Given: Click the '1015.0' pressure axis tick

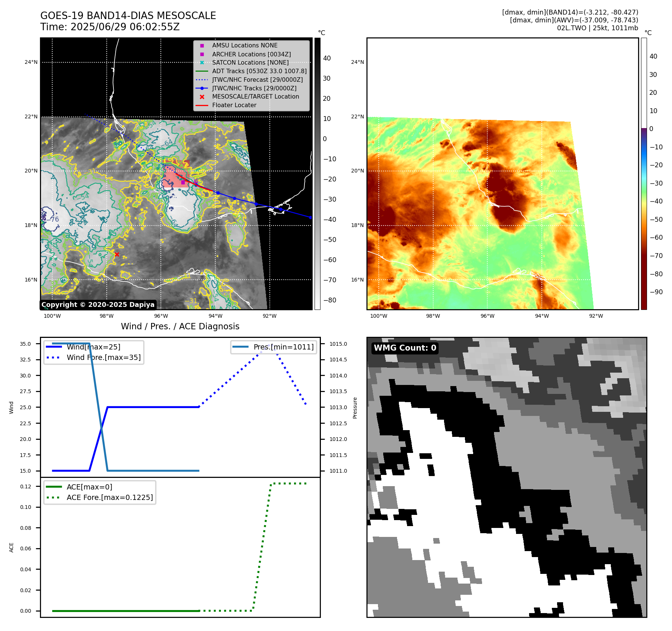Looking at the screenshot, I should (x=338, y=344).
